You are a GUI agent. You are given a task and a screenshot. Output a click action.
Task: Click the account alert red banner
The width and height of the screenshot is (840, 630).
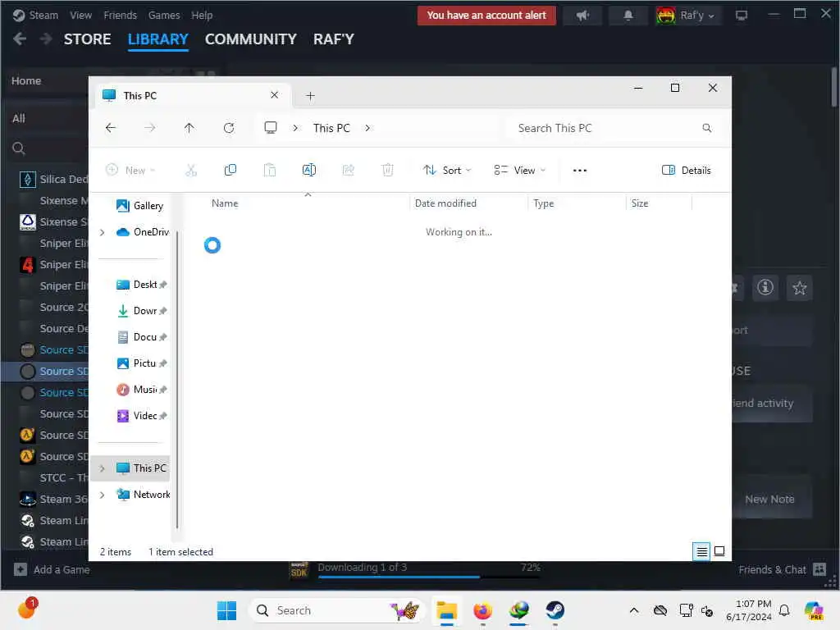(486, 16)
